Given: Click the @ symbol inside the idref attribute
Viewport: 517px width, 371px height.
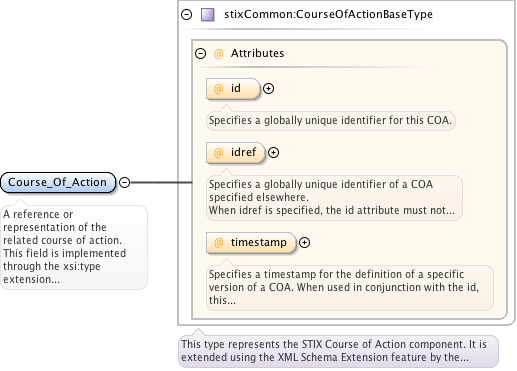Looking at the screenshot, I should coord(218,153).
